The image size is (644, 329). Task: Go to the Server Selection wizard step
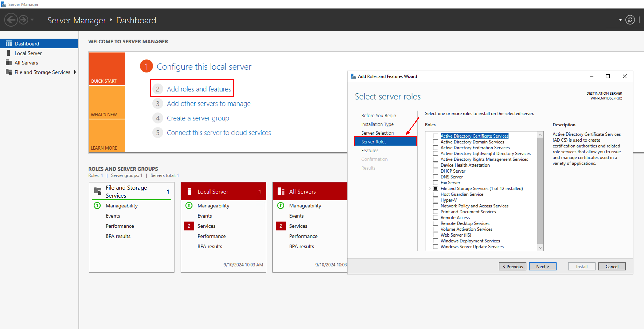pyautogui.click(x=377, y=133)
